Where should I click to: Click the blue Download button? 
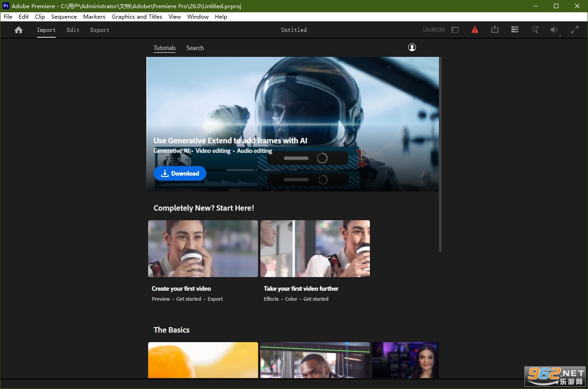pos(180,173)
